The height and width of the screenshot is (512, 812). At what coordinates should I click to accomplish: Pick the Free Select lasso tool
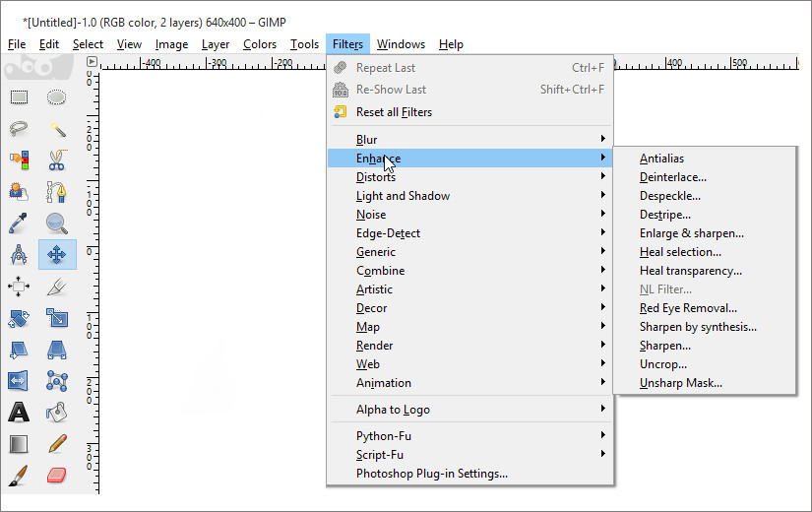pos(19,128)
